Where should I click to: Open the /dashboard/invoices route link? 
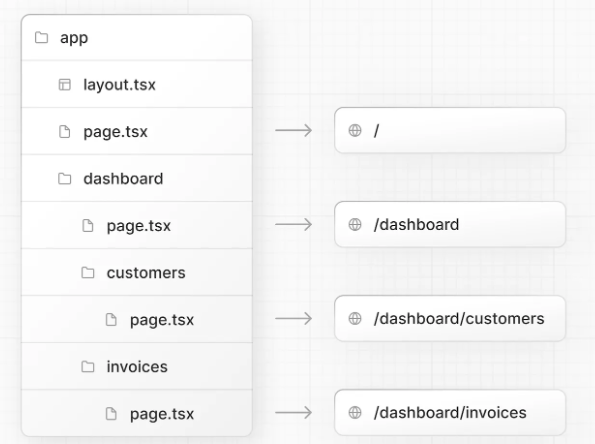click(450, 413)
